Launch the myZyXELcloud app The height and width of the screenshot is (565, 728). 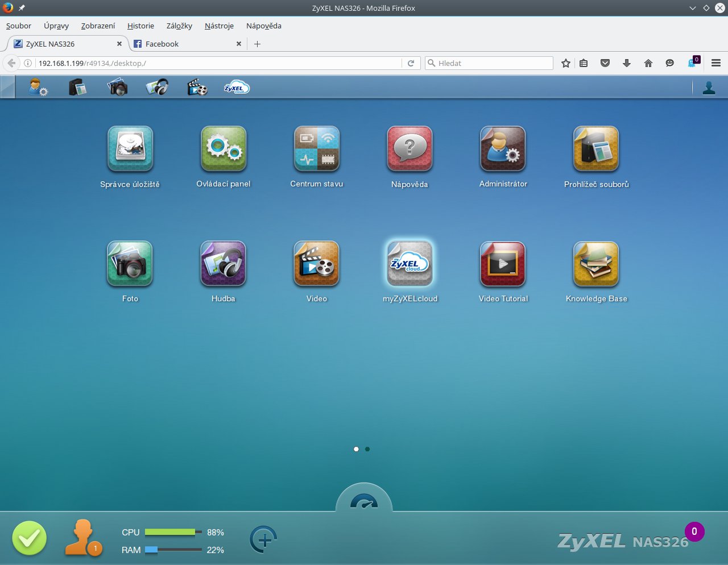coord(409,264)
